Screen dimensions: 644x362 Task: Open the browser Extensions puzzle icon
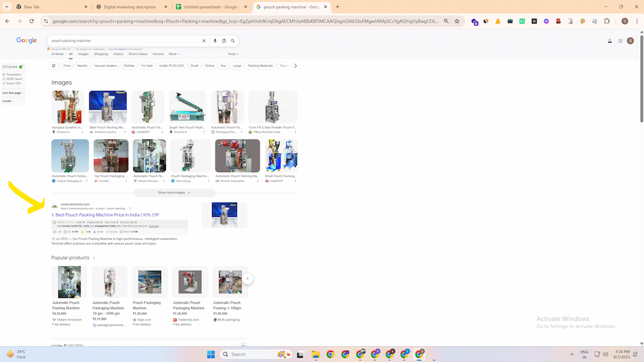(607, 21)
